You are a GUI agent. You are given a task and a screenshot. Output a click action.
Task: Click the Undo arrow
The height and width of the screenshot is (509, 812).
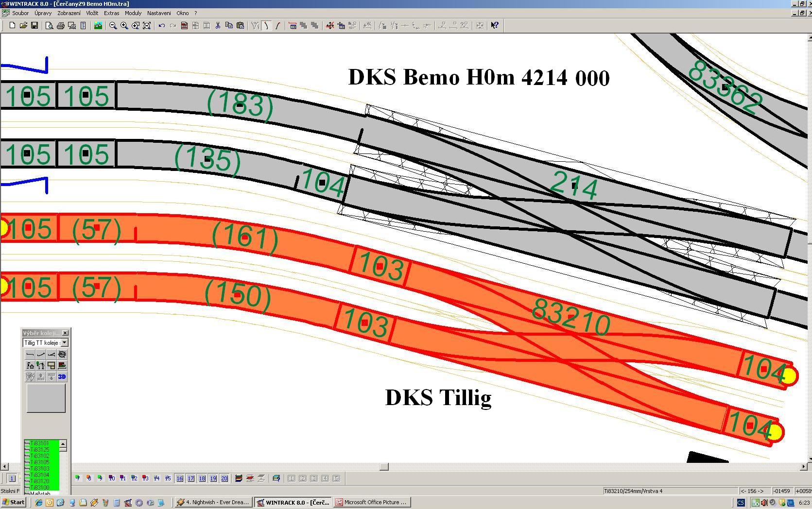162,26
